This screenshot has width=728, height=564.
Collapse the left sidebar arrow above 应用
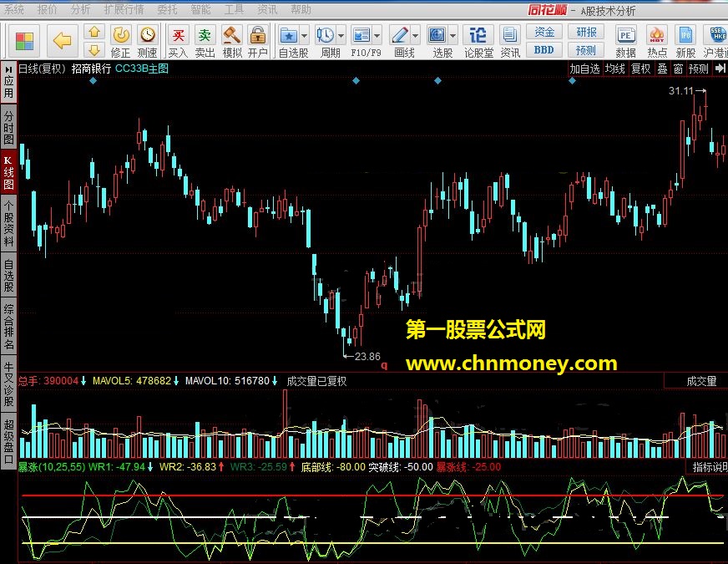tap(8, 69)
